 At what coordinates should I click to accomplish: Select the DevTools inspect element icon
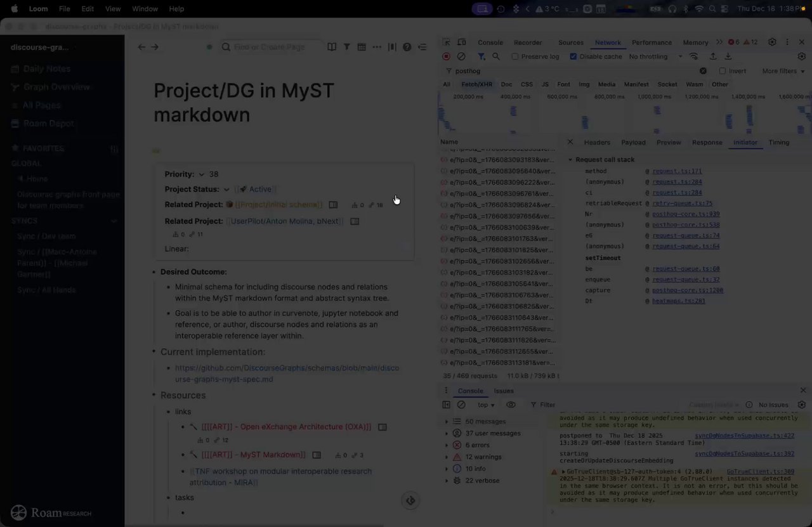[447, 42]
